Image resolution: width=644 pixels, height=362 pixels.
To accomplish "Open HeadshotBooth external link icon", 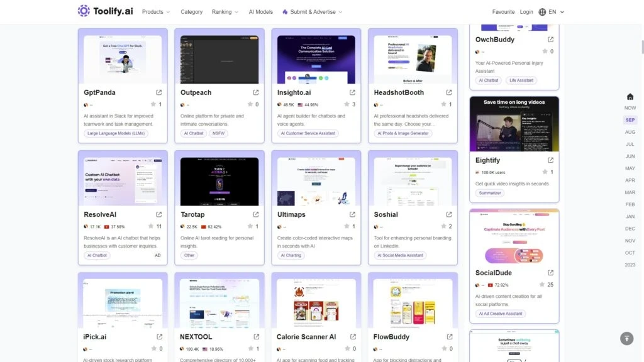I will point(449,92).
